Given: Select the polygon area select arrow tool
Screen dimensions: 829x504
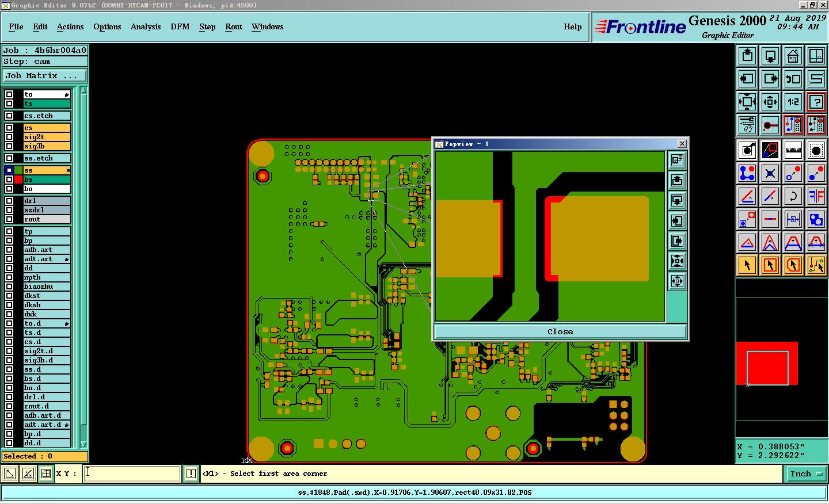Looking at the screenshot, I should tap(793, 265).
